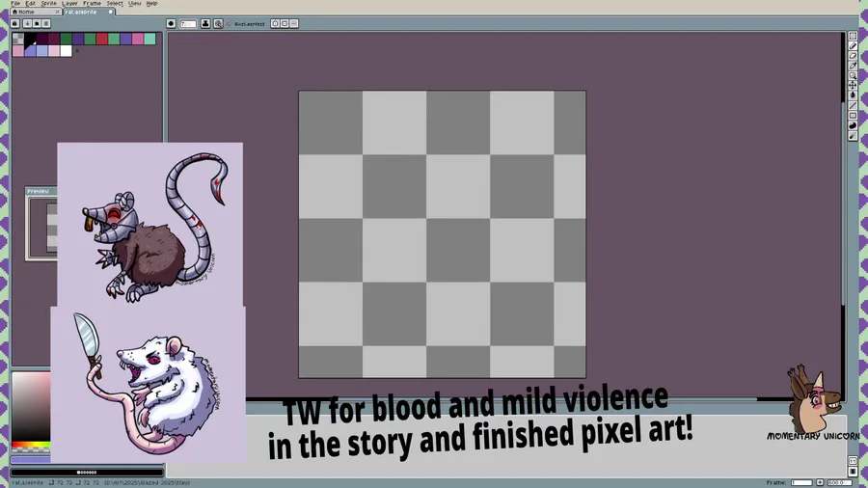868x488 pixels.
Task: Click the add frame plus button
Action: (820, 482)
